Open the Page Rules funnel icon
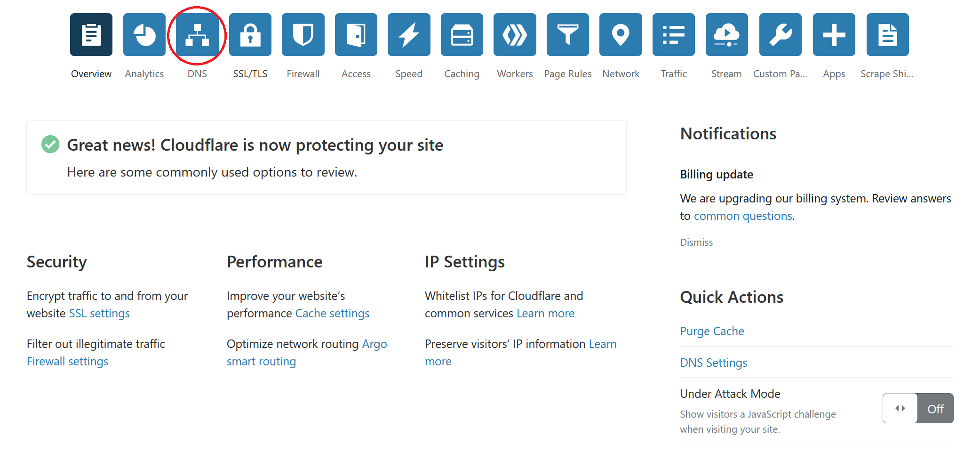 click(568, 35)
